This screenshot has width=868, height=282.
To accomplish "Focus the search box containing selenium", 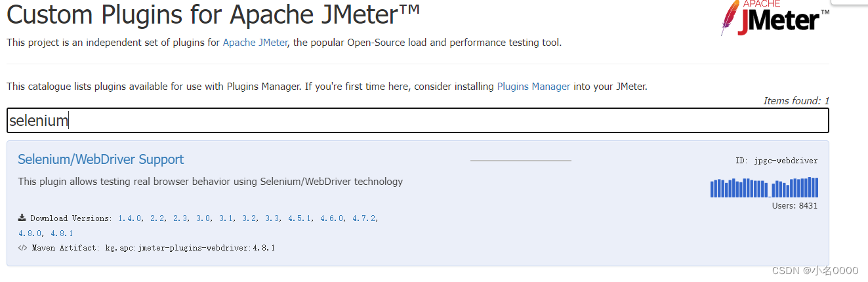I will [x=417, y=121].
